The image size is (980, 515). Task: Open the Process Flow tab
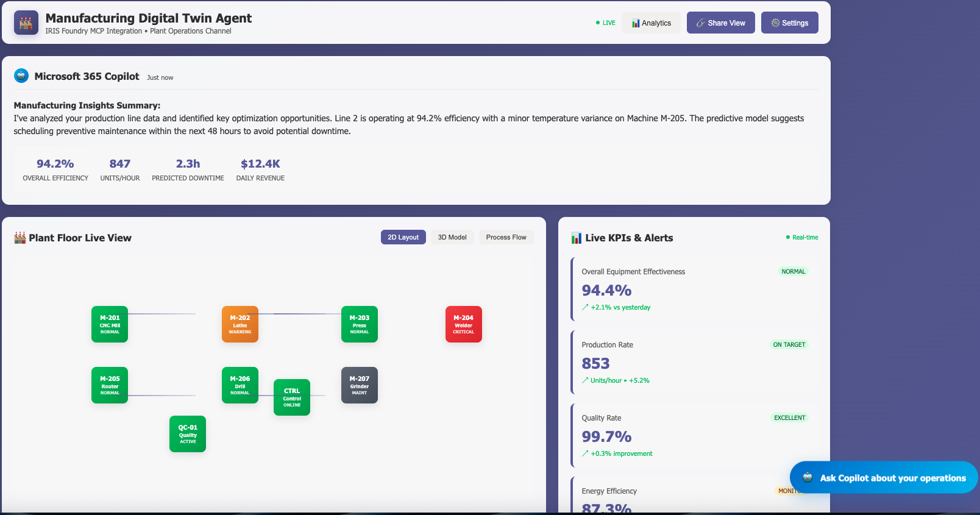pos(506,237)
